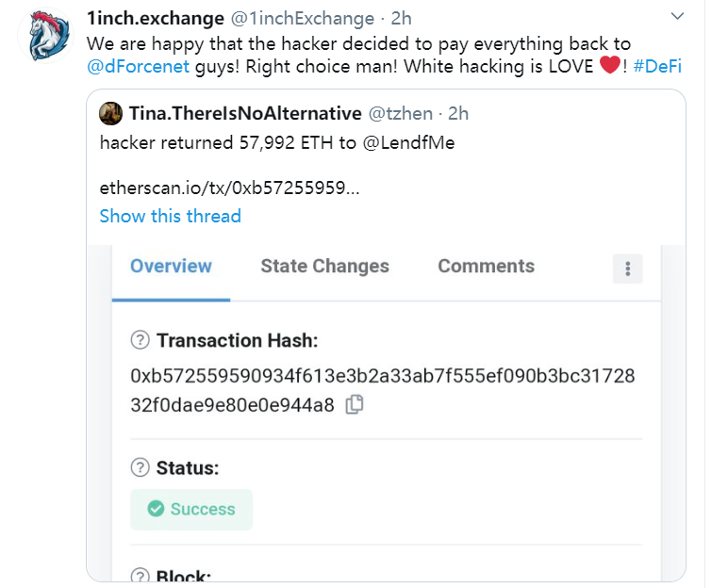Viewport: 711px width, 588px height.
Task: Switch to the State Changes tab
Action: (x=324, y=267)
